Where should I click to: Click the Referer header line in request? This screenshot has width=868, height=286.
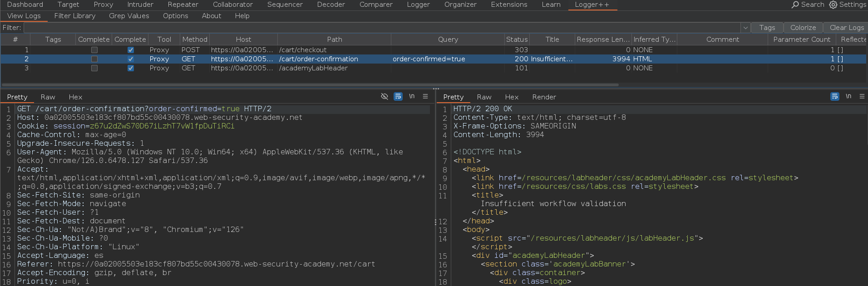click(196, 264)
